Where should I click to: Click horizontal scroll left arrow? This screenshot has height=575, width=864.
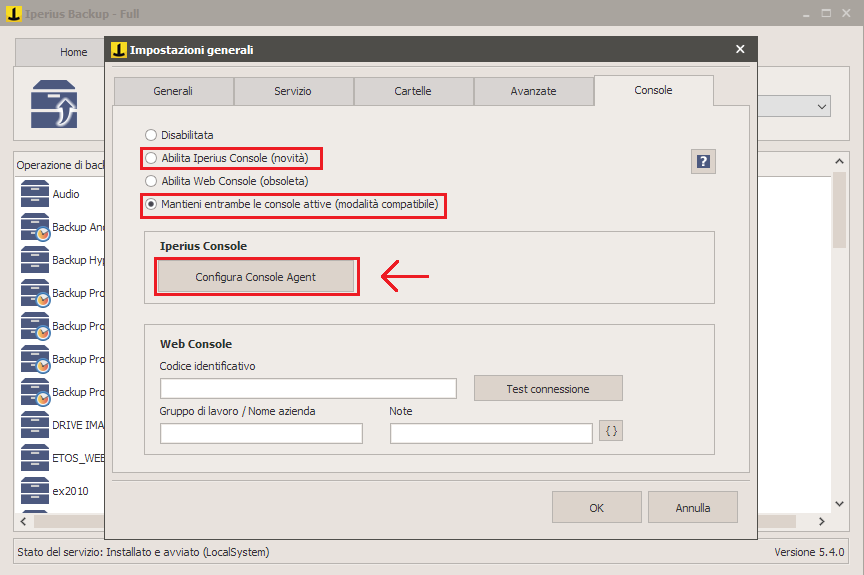pos(23,521)
